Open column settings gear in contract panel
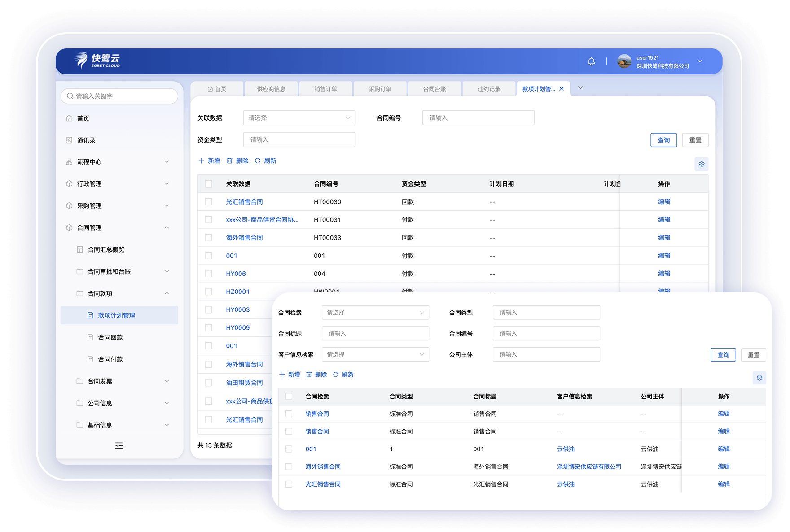Image resolution: width=790 pixels, height=532 pixels. click(x=759, y=378)
